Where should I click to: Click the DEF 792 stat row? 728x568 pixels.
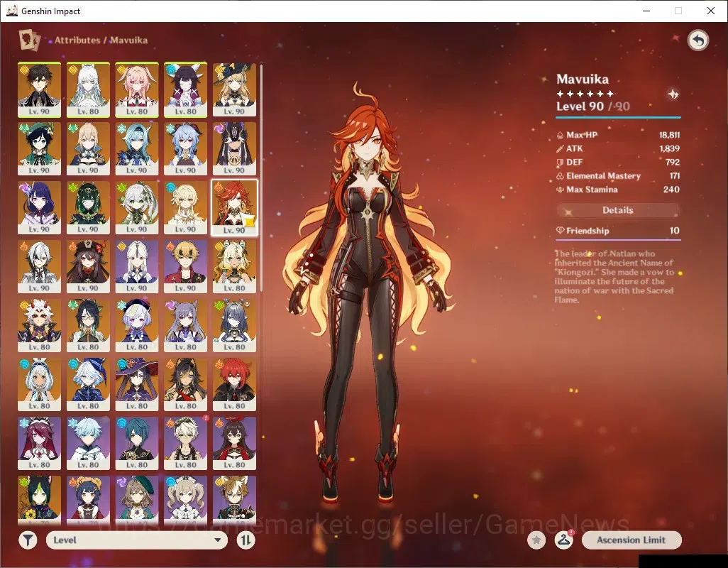(618, 162)
